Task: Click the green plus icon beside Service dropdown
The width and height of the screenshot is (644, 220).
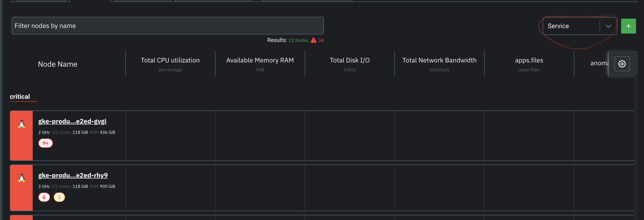Action: [x=629, y=26]
